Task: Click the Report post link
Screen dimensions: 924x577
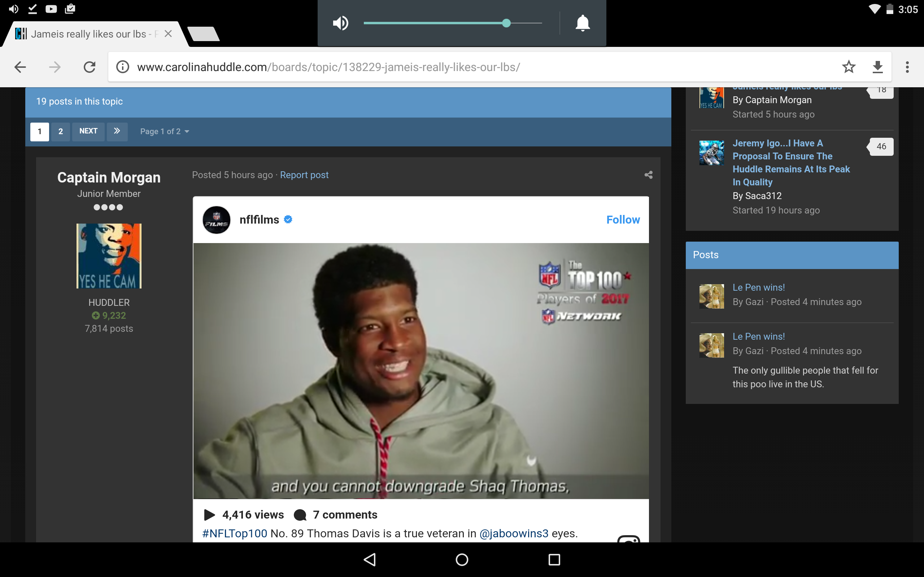Action: 304,175
